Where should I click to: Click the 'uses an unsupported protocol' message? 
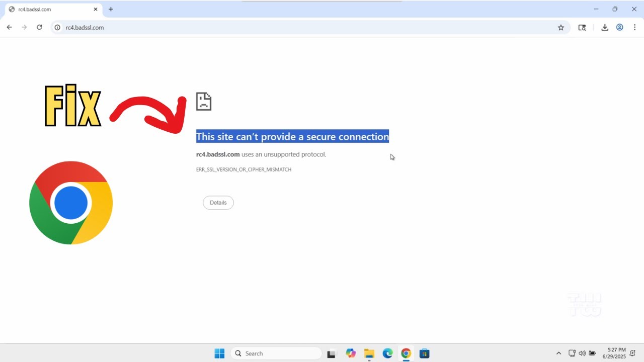(284, 154)
